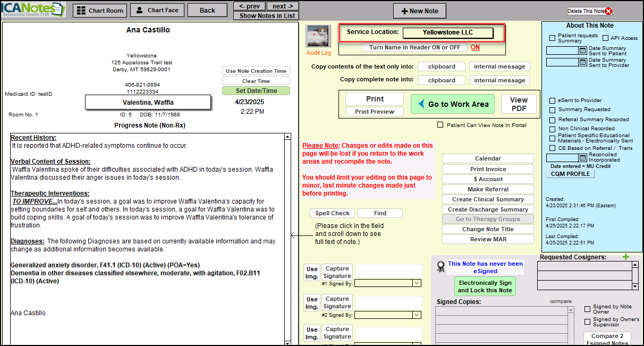Open Chart Room with the grid icon button
The image size is (644, 346).
[100, 10]
